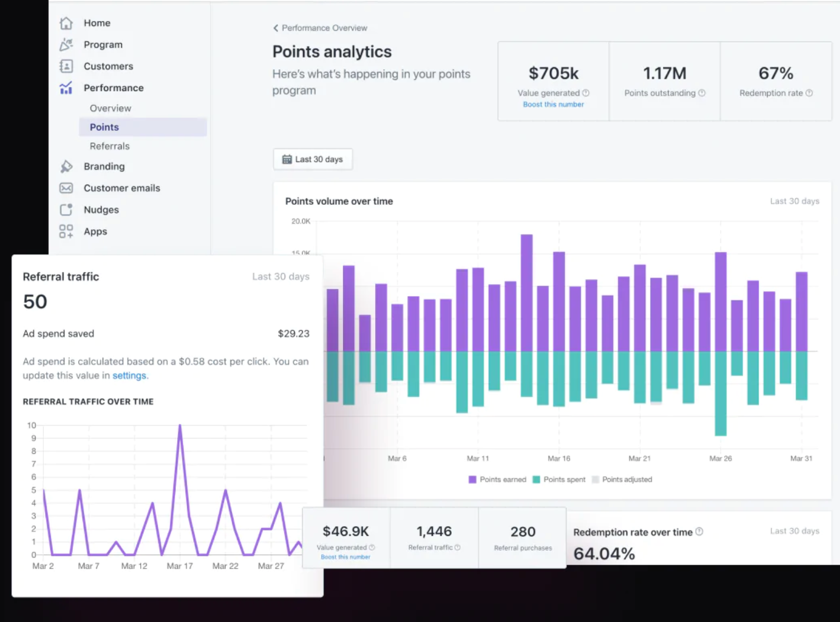This screenshot has width=840, height=622.
Task: Select Referrals under Performance
Action: pyautogui.click(x=109, y=147)
